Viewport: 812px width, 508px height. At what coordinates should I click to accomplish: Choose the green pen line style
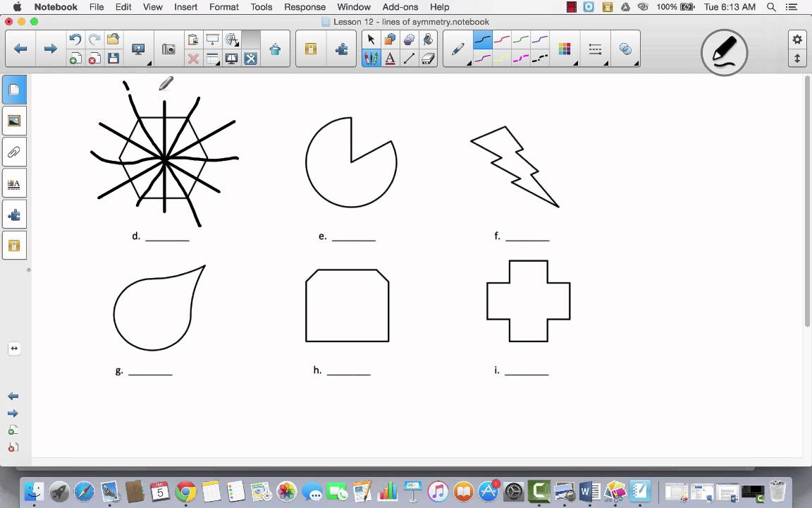520,40
